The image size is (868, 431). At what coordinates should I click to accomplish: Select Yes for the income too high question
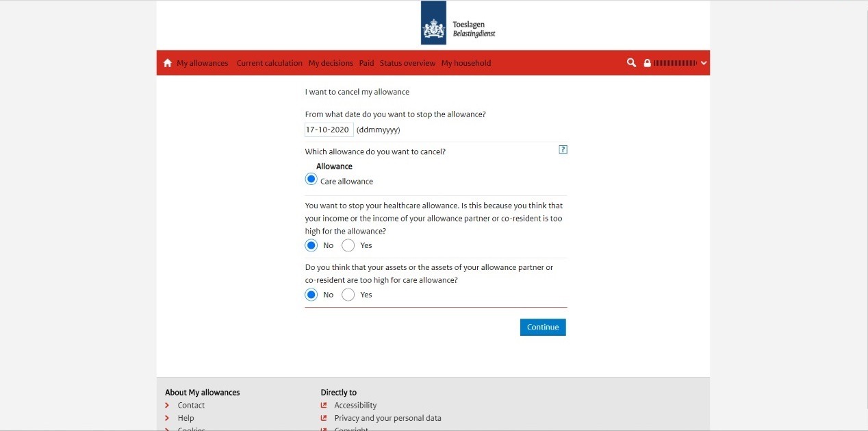click(348, 245)
